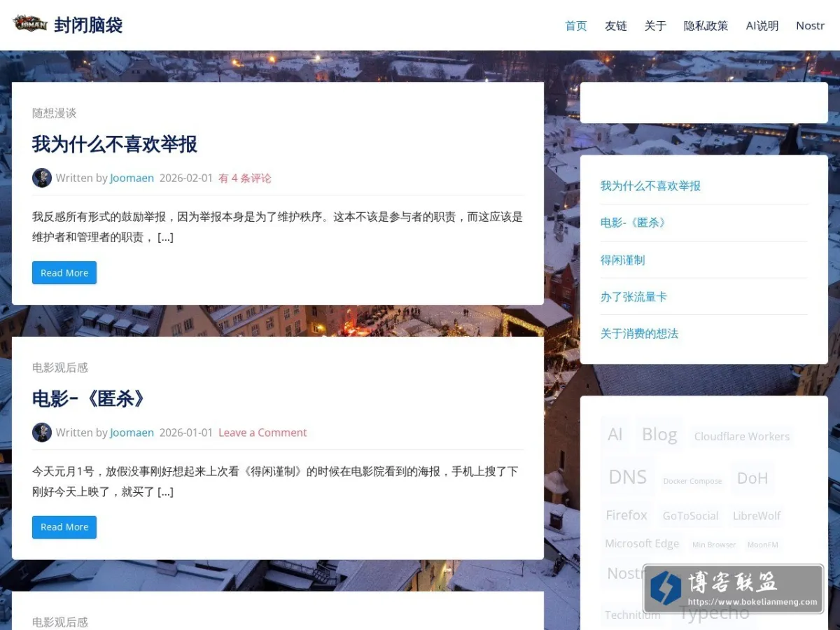This screenshot has width=840, height=630.
Task: Open sidebar recent post 我为什么不喜欢举报
Action: click(650, 186)
